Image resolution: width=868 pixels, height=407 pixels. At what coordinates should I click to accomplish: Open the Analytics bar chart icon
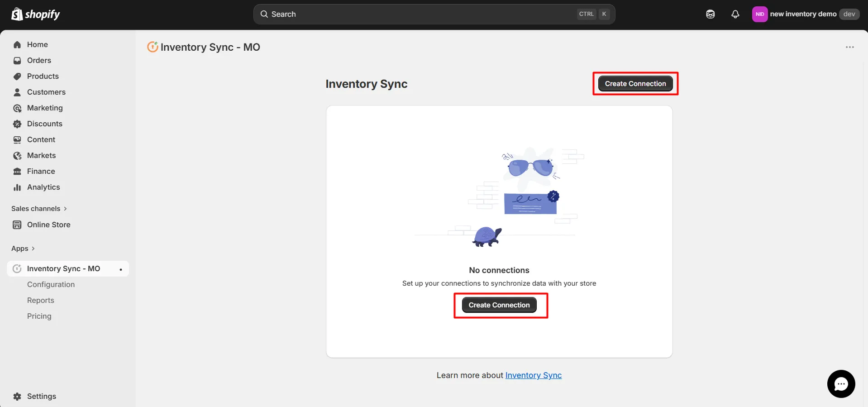click(17, 187)
